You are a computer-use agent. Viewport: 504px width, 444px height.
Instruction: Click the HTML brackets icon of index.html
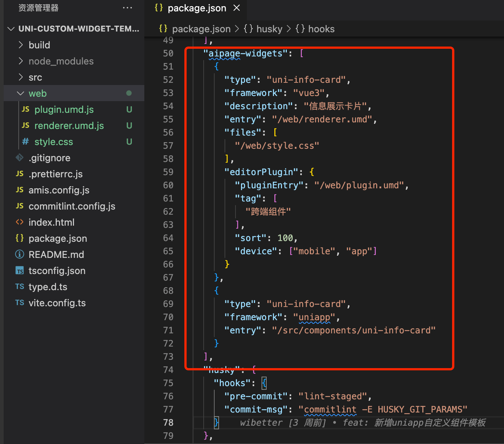click(19, 222)
